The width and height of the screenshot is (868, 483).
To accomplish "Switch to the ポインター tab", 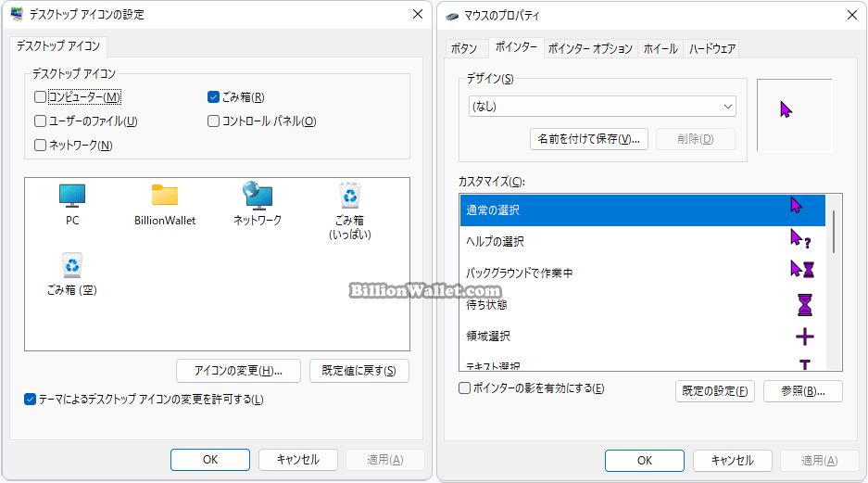I will point(516,47).
